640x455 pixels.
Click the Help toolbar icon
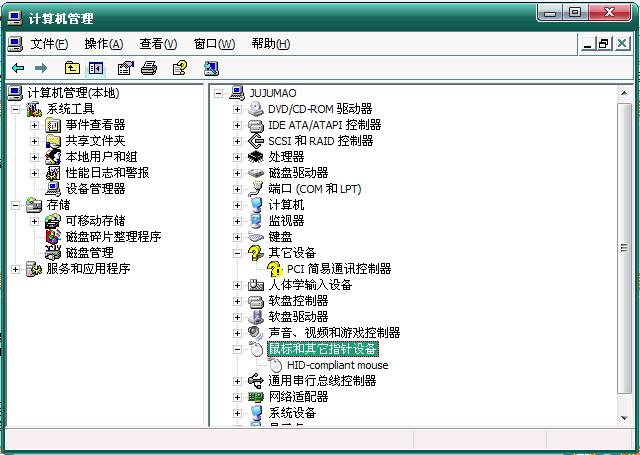180,68
